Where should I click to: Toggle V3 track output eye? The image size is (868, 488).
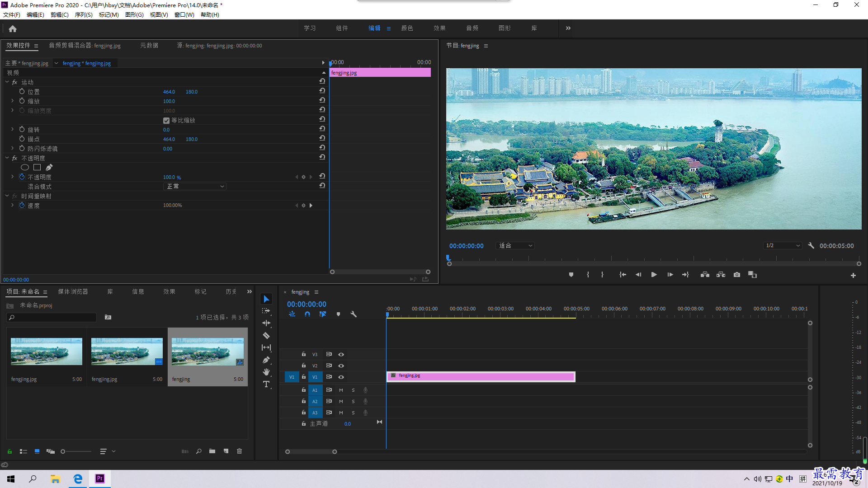[x=341, y=355]
